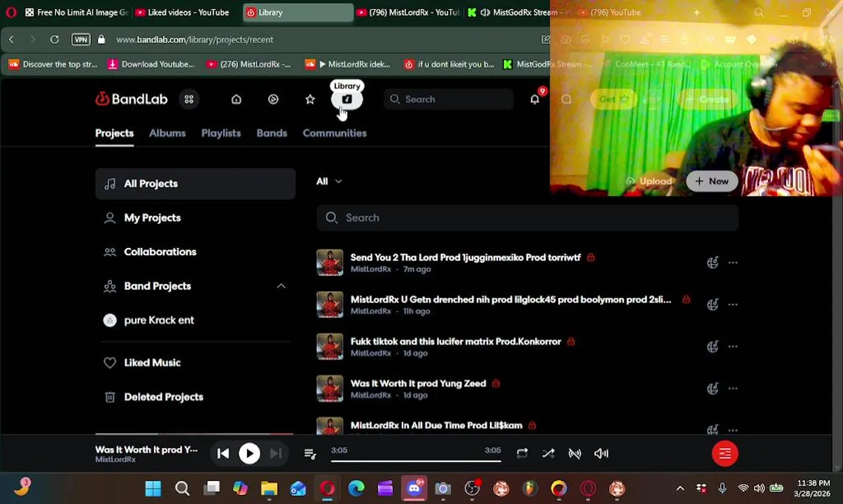Screen dimensions: 843x504
Task: Open File Explorer from the taskbar
Action: [x=269, y=488]
